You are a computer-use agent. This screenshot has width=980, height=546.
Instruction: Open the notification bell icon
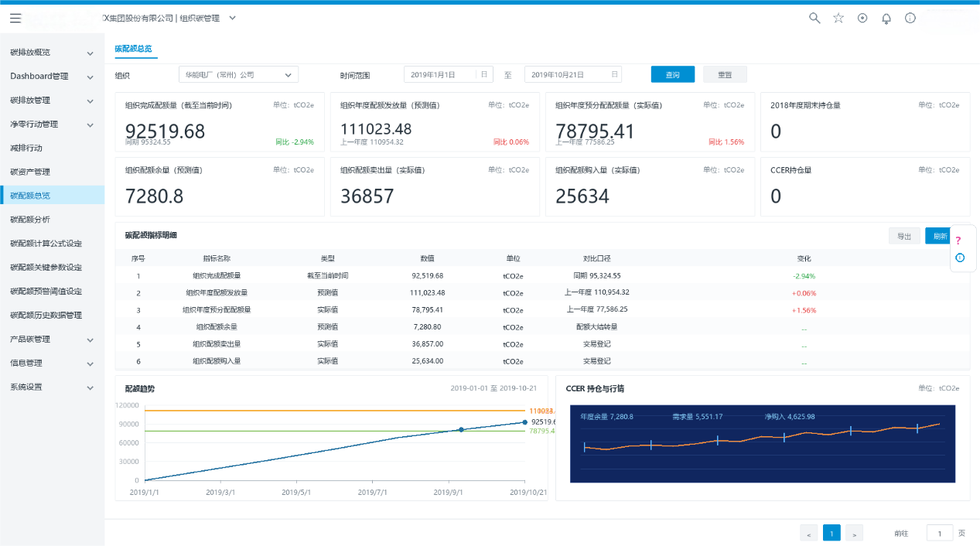tap(886, 18)
